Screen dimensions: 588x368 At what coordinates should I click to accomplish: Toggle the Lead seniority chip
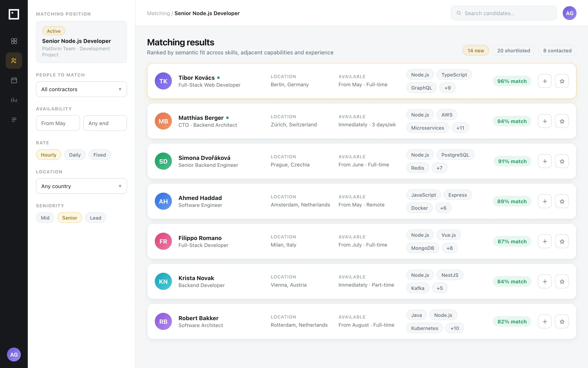coord(96,218)
